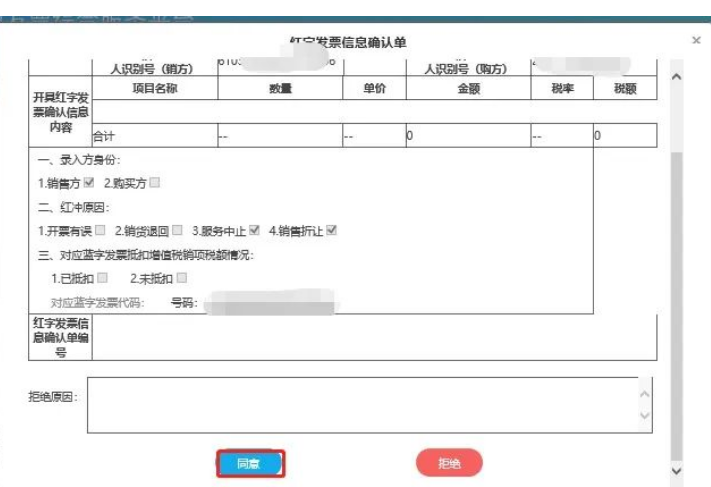The image size is (711, 487).
Task: Close the 红字发票信息确认单 dialog
Action: point(696,40)
